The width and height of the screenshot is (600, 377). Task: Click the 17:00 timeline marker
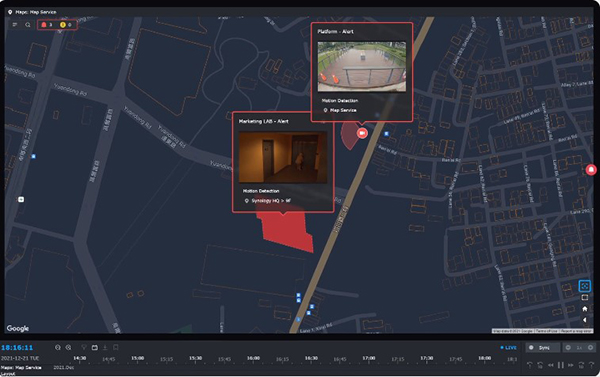[x=369, y=358]
